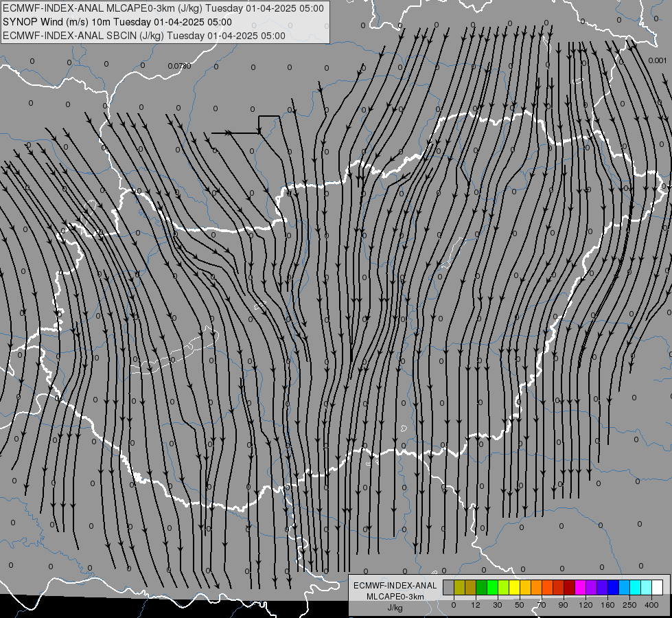The width and height of the screenshot is (672, 618).
Task: Click the SBCIN title line
Action: click(x=144, y=36)
